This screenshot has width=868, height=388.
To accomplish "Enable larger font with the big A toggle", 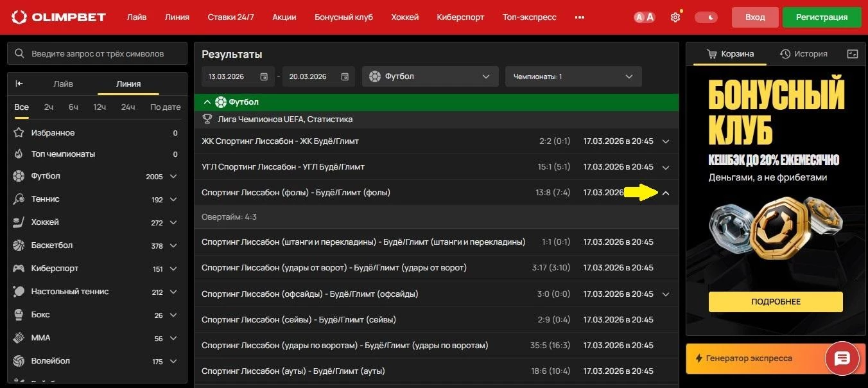I will click(x=649, y=17).
